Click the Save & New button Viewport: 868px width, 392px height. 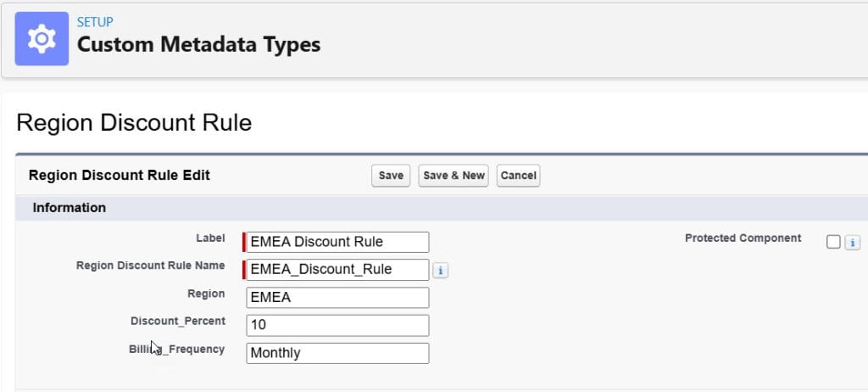pos(453,176)
